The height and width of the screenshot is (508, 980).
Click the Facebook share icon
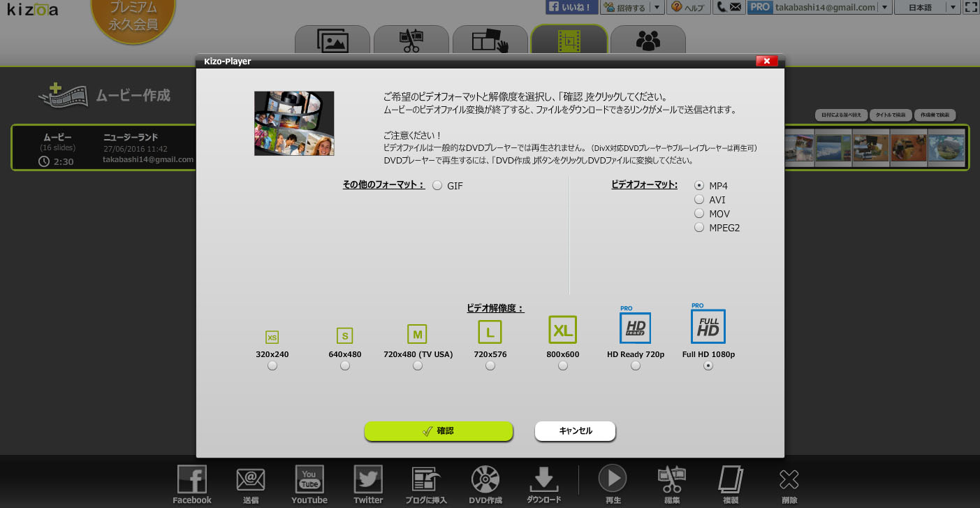coord(191,480)
